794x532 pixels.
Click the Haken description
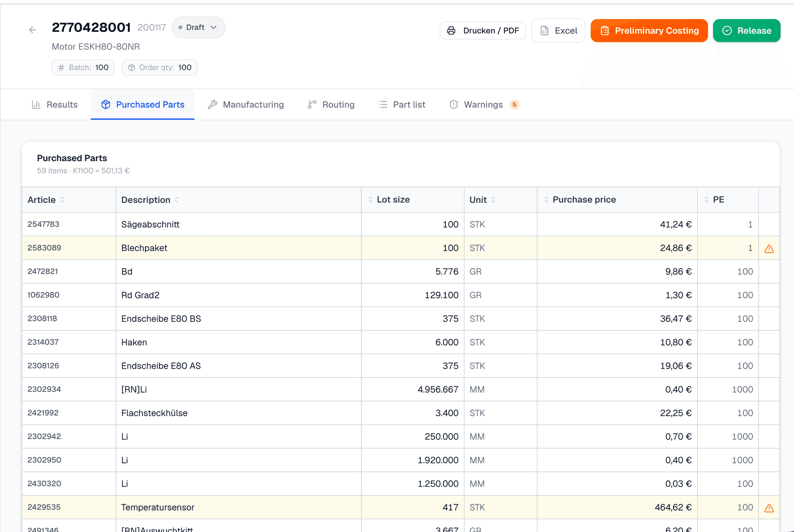[x=134, y=342]
